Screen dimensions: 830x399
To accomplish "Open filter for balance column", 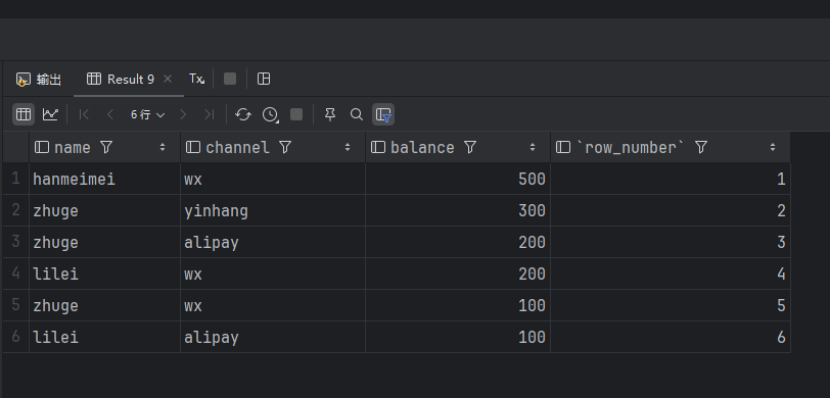I will pos(470,147).
